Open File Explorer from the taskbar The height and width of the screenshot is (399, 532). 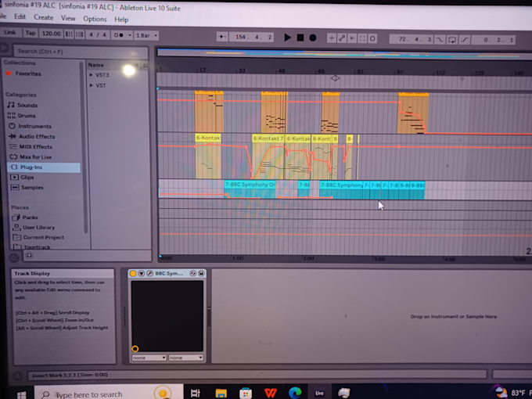(221, 393)
